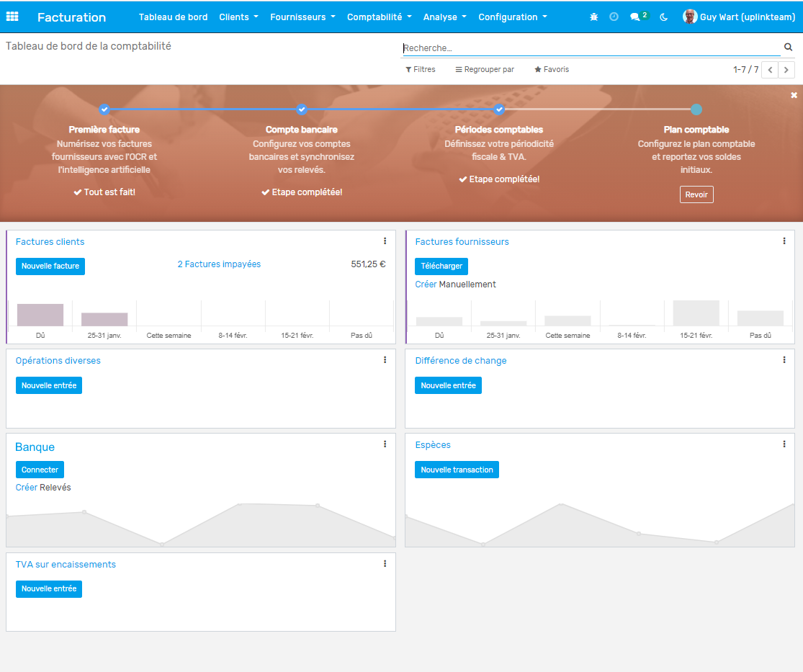The height and width of the screenshot is (672, 803).
Task: Expand the Comptabilité dropdown menu
Action: [x=379, y=17]
